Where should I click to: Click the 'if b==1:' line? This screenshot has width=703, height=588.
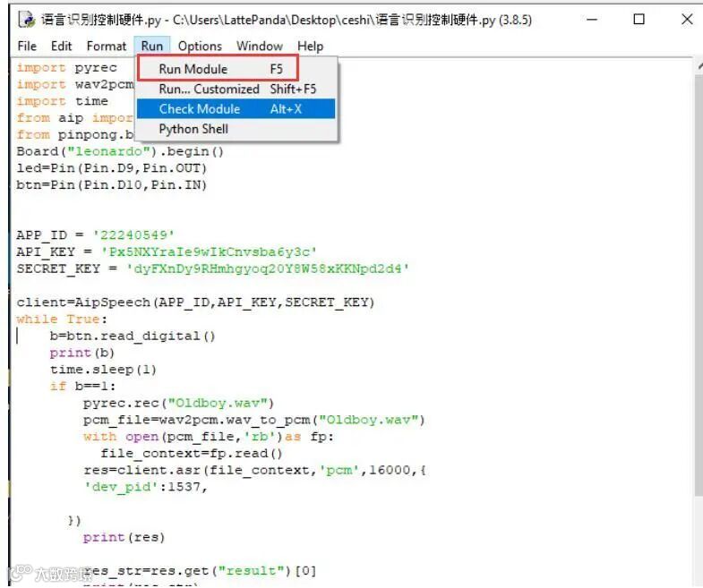click(82, 387)
